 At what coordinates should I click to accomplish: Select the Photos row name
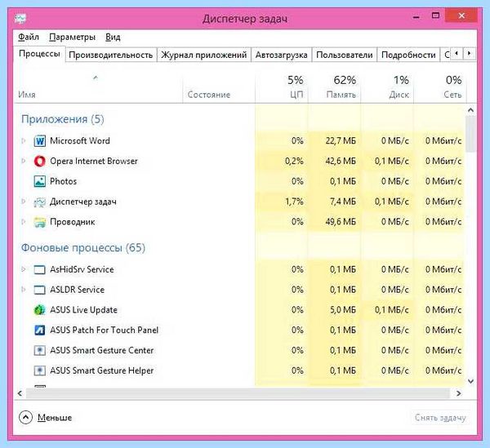(63, 181)
